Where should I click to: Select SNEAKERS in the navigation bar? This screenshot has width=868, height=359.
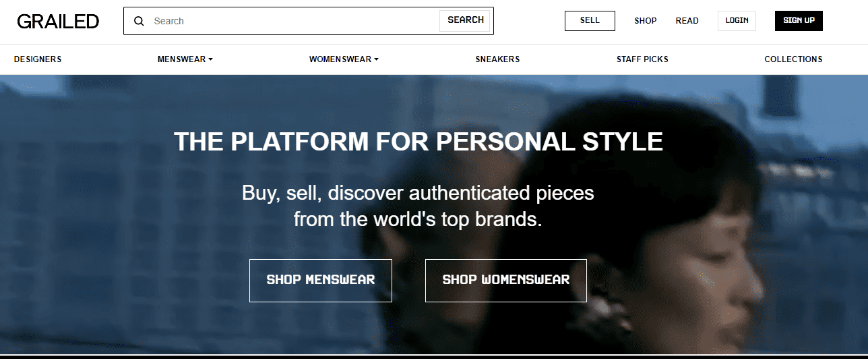497,59
